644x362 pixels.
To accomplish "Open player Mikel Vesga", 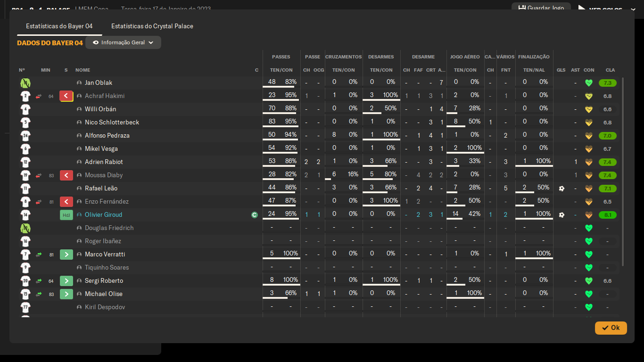I will point(101,149).
